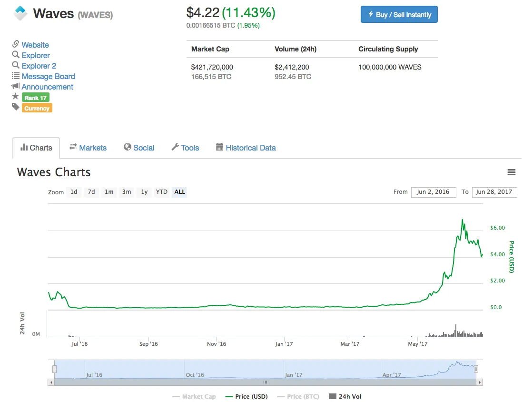Click the $2,412,200 volume value

pyautogui.click(x=292, y=67)
